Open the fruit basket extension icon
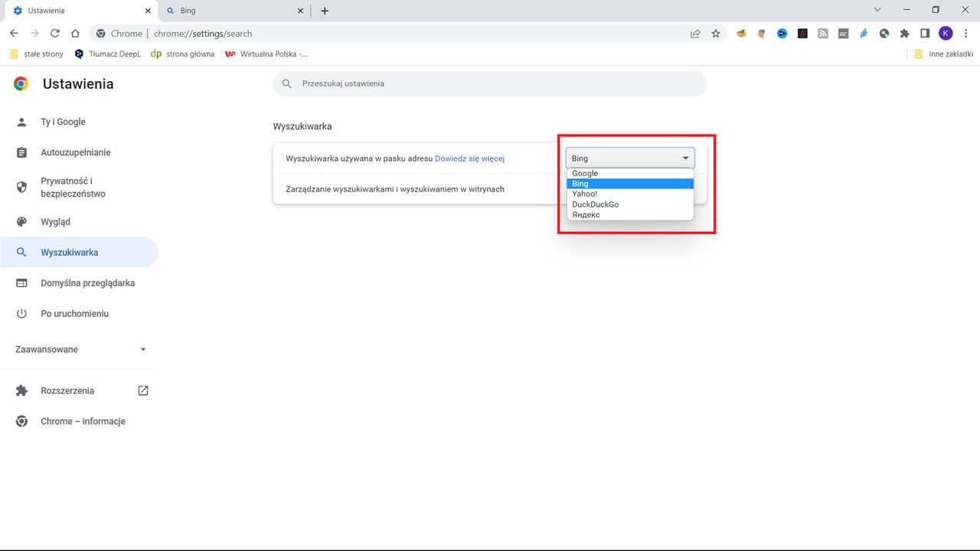 pyautogui.click(x=741, y=34)
